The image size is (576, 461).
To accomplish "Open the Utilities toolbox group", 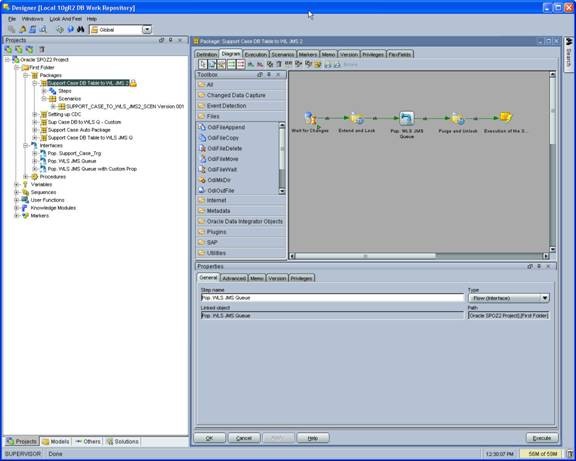I will tap(241, 253).
